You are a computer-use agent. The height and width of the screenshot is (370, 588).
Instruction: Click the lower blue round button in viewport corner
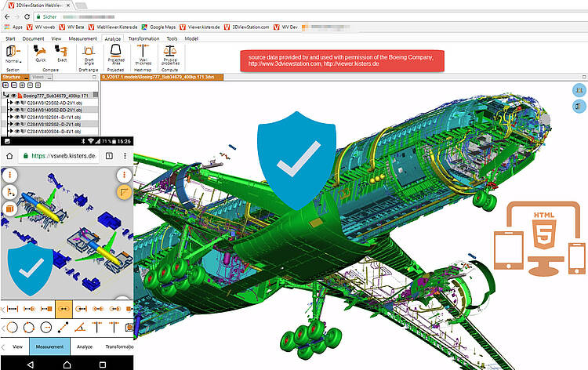579,107
